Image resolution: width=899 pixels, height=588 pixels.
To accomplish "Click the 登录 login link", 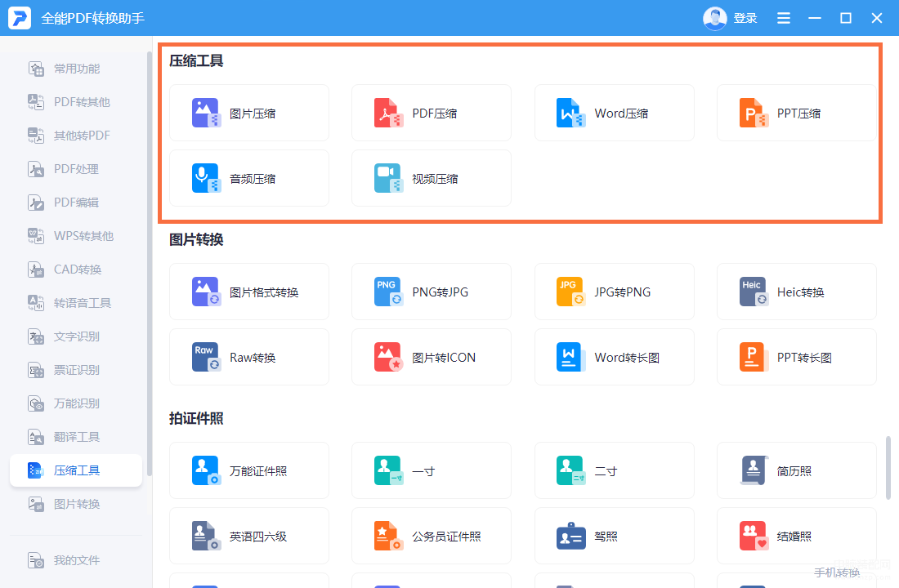I will 745,18.
